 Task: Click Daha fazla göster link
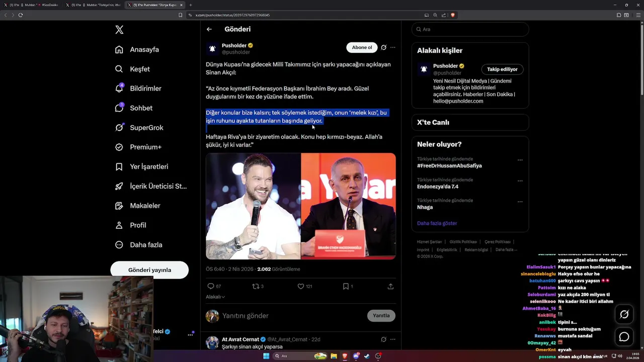pos(437,223)
